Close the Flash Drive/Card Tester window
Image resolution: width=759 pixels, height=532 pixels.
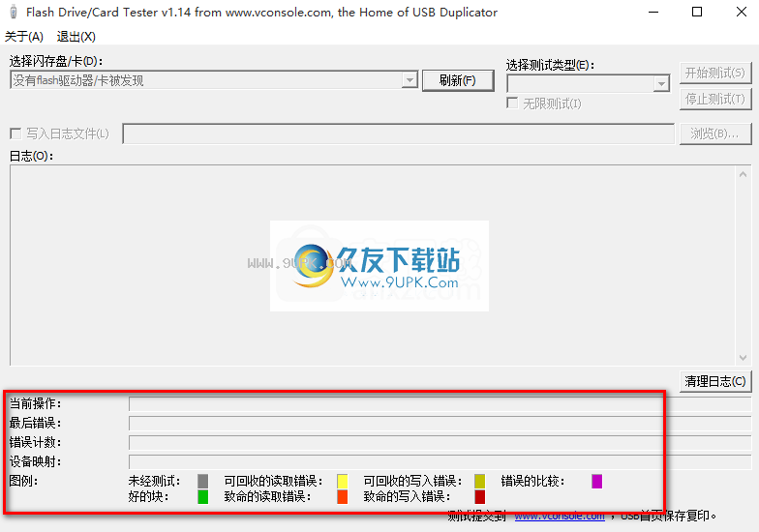(742, 12)
